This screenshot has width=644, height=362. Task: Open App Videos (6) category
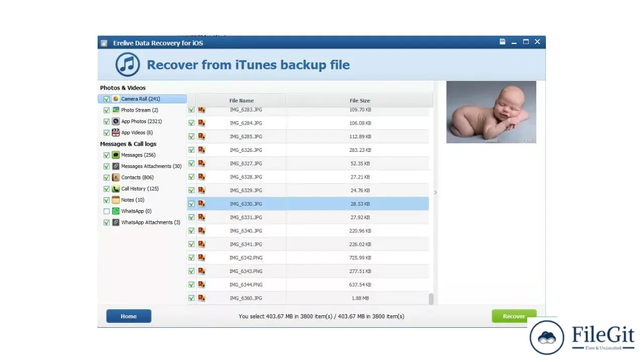click(x=137, y=133)
